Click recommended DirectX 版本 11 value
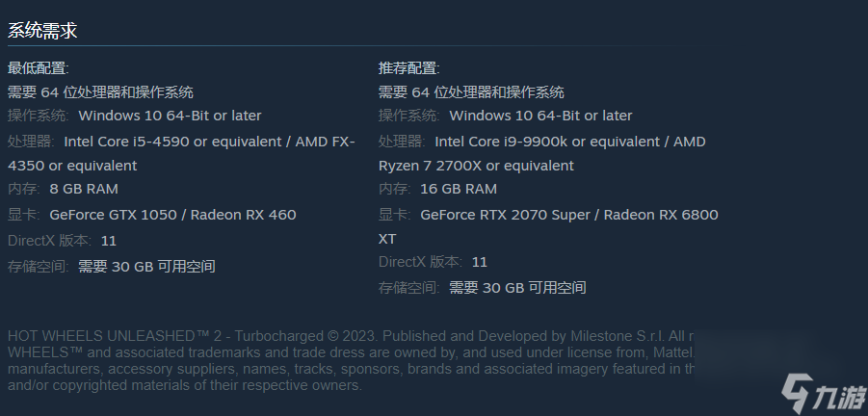The height and width of the screenshot is (416, 868). 480,262
